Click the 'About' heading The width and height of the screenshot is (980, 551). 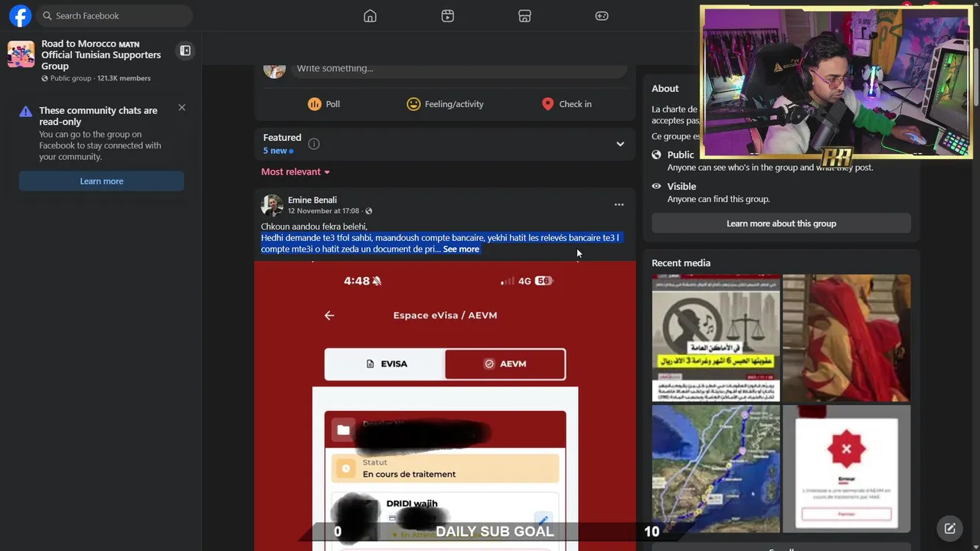[665, 89]
